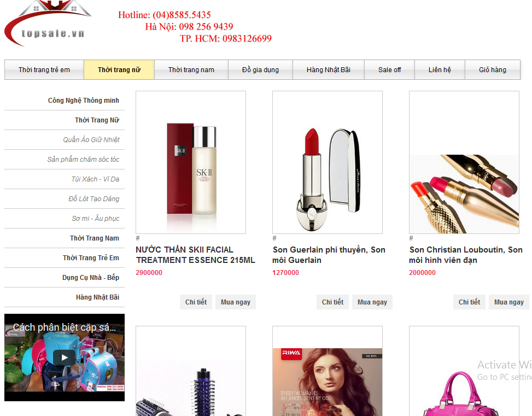Expand the Thời Trang Nữ sidebar category
This screenshot has height=416, width=532.
[x=97, y=120]
